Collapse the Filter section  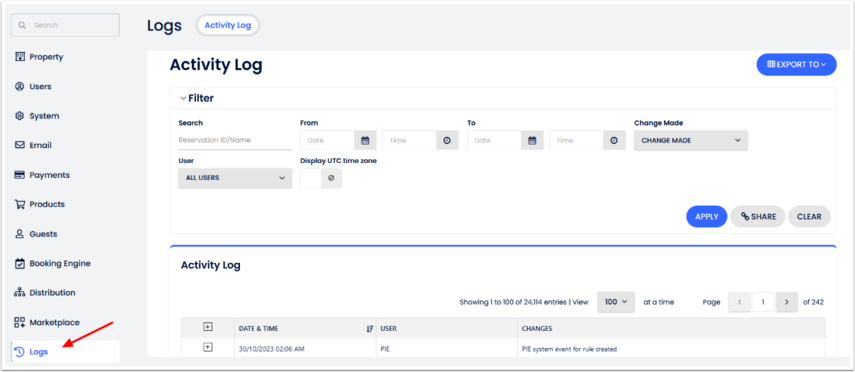pos(197,99)
